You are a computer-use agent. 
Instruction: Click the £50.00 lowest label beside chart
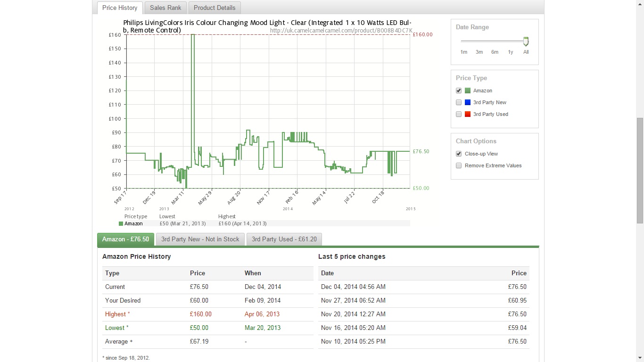click(x=421, y=188)
